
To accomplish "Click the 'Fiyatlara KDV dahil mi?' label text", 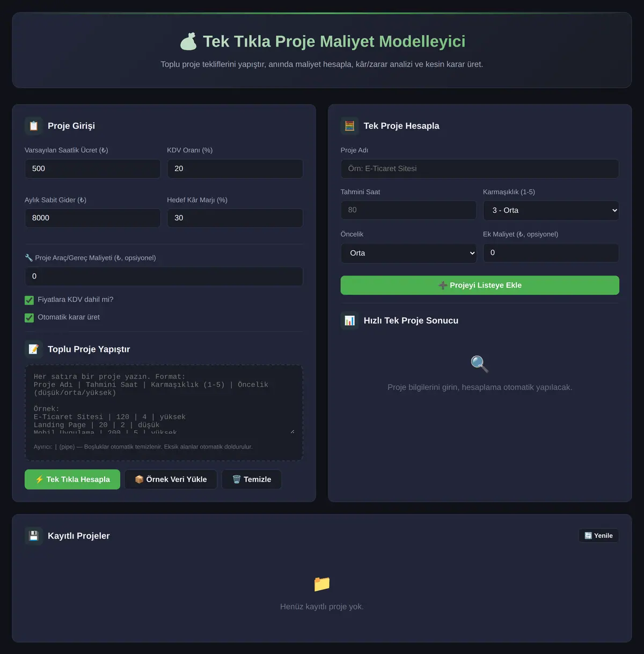I will [76, 300].
